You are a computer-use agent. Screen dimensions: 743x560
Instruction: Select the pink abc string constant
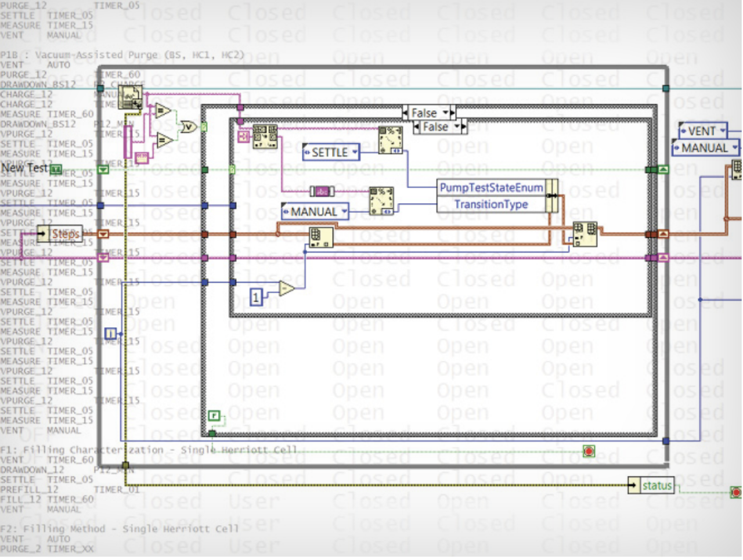coord(322,191)
